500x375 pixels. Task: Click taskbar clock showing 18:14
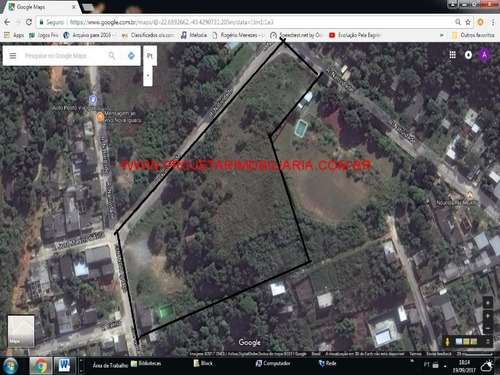(464, 366)
